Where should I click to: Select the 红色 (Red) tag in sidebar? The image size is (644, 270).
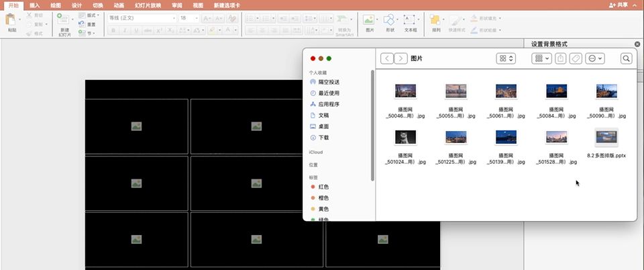(323, 187)
